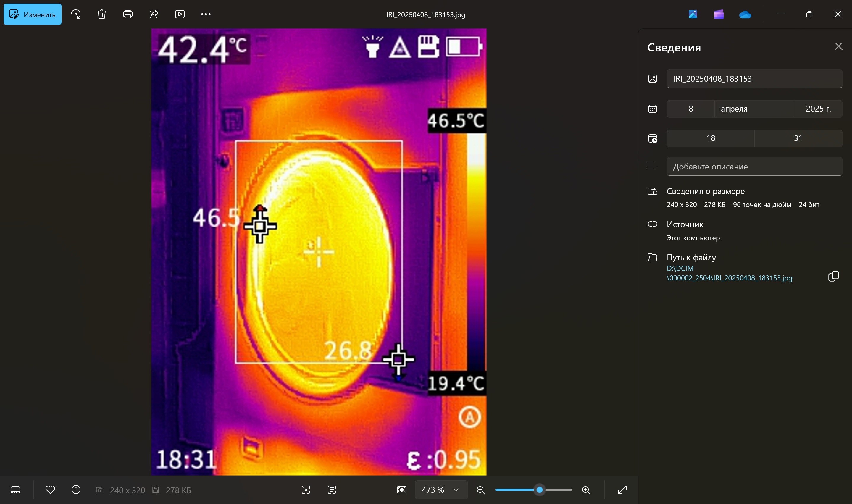Click the zoom slider handle
The width and height of the screenshot is (852, 504).
pos(539,490)
